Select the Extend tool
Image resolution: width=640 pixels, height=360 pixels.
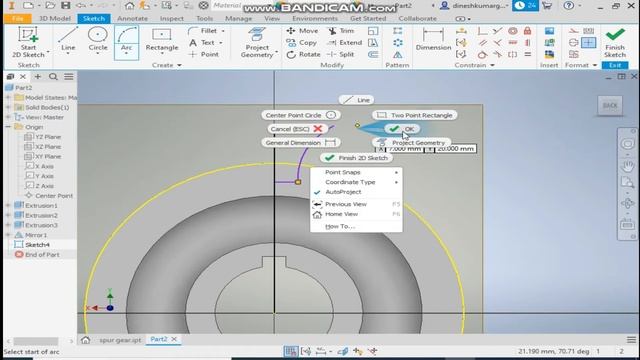click(x=344, y=42)
